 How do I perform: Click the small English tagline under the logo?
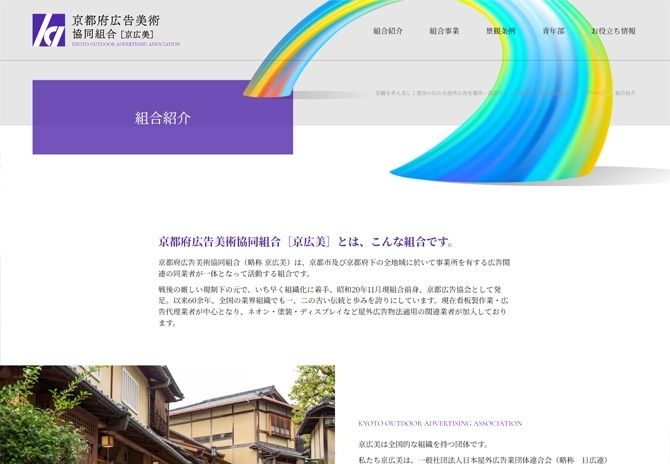[x=125, y=45]
